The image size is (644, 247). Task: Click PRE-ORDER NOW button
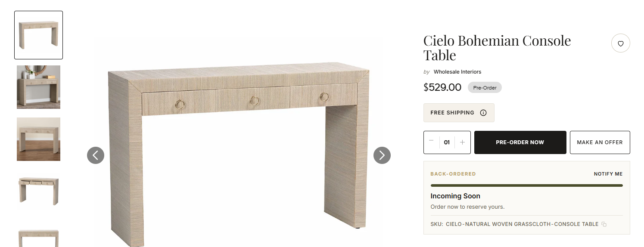(520, 142)
